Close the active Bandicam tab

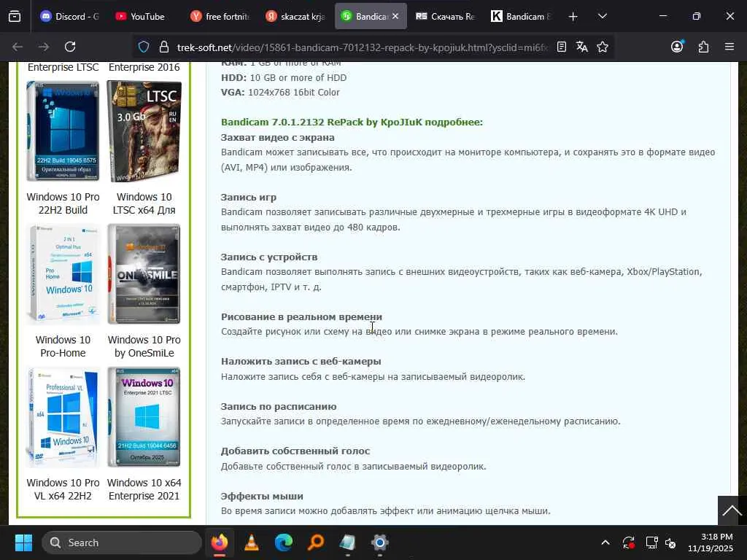pyautogui.click(x=395, y=16)
